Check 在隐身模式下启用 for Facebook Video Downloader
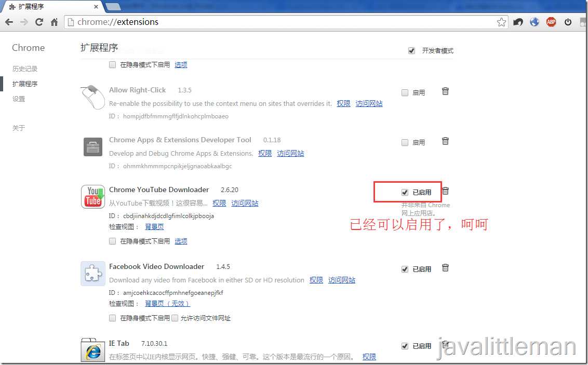This screenshot has height=365, width=588. (112, 318)
